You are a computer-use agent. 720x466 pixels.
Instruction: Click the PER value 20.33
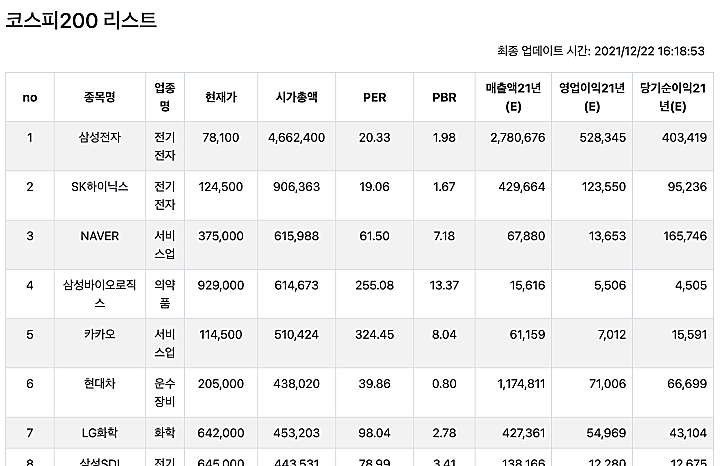[375, 137]
